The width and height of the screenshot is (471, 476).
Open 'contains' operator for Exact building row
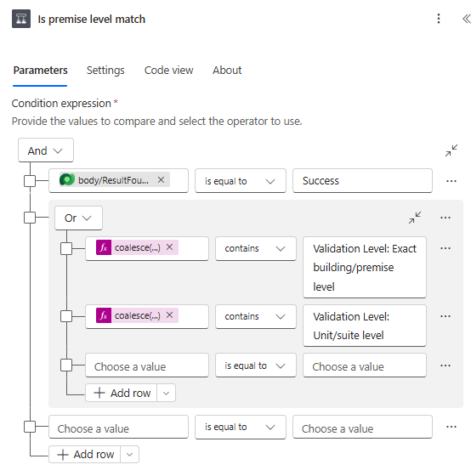256,248
